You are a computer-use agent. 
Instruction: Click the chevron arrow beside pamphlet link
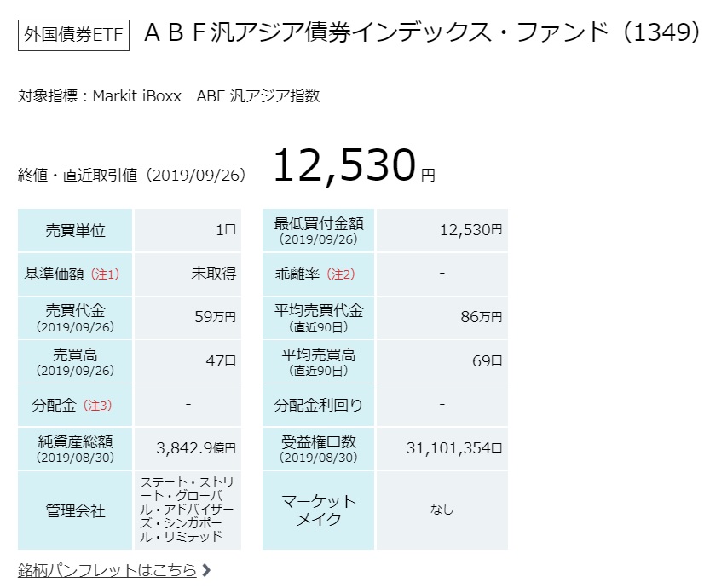(x=206, y=570)
